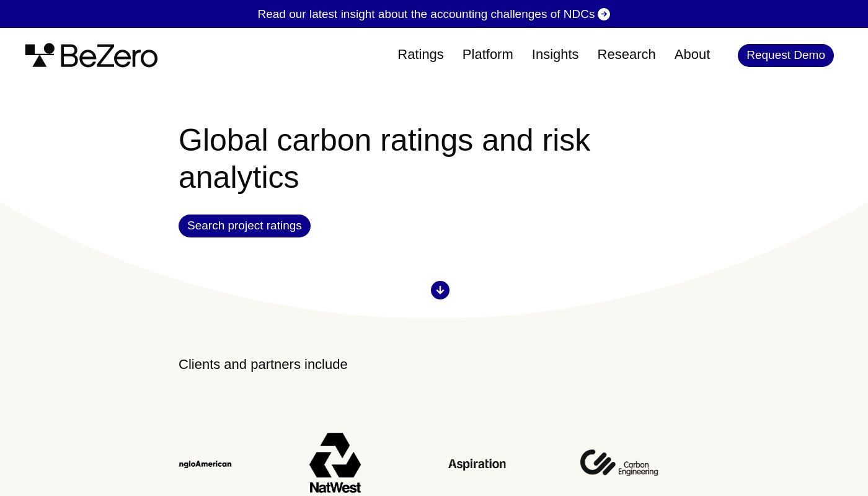Click 'Clients and partners include' text
This screenshot has width=868, height=496.
coord(263,365)
